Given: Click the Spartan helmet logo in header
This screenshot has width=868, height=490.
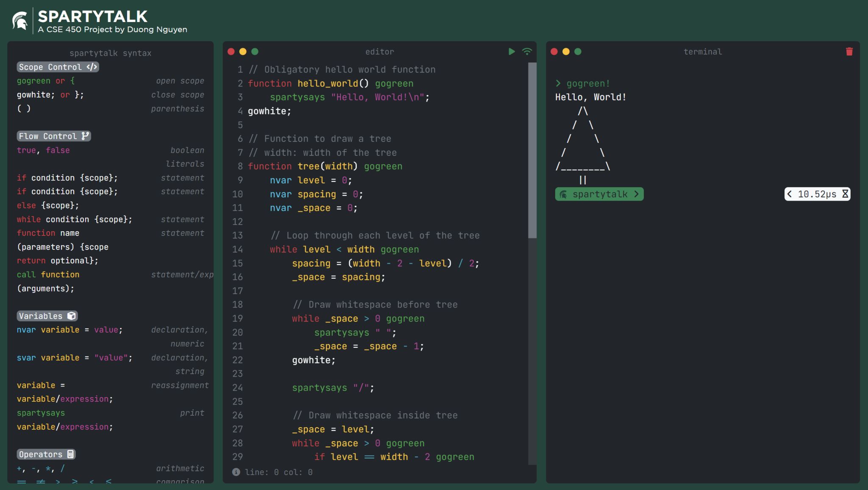Looking at the screenshot, I should click(x=20, y=21).
